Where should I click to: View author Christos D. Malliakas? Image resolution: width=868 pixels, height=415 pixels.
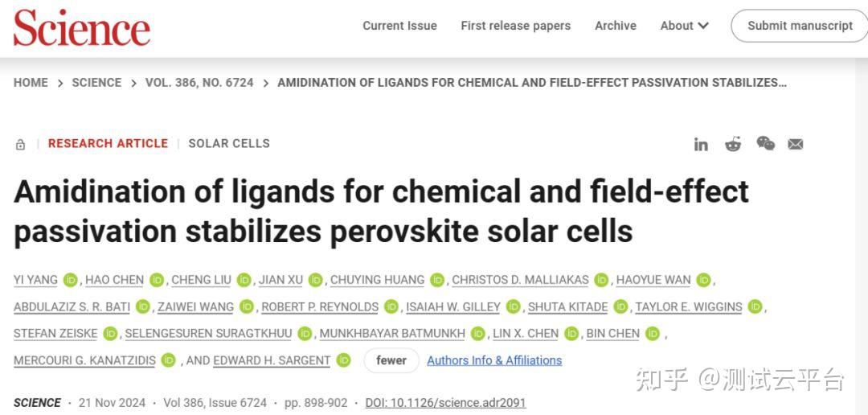(x=520, y=280)
